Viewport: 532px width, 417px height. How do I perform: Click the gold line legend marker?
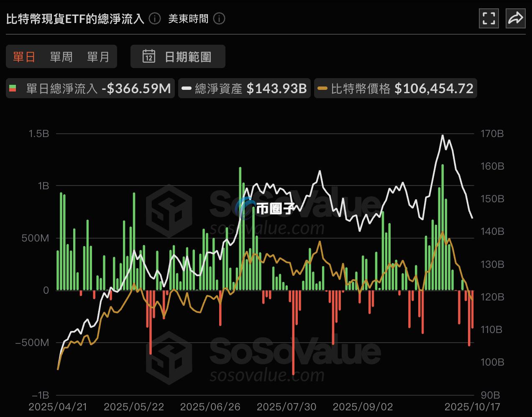(x=322, y=89)
